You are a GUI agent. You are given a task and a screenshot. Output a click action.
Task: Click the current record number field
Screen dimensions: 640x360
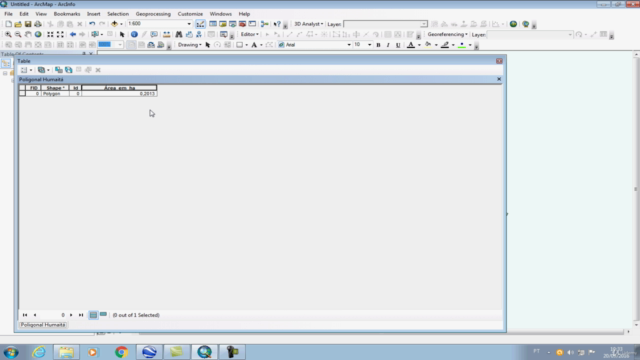tap(53, 315)
